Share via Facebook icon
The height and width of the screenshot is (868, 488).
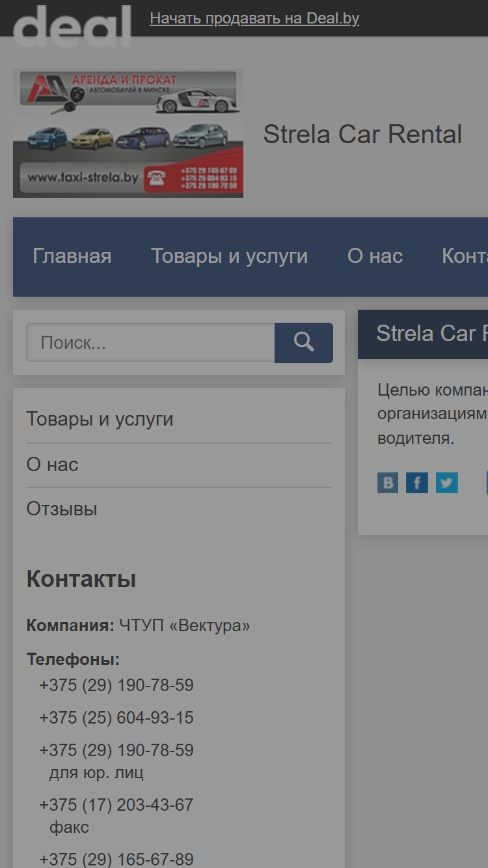coord(417,483)
